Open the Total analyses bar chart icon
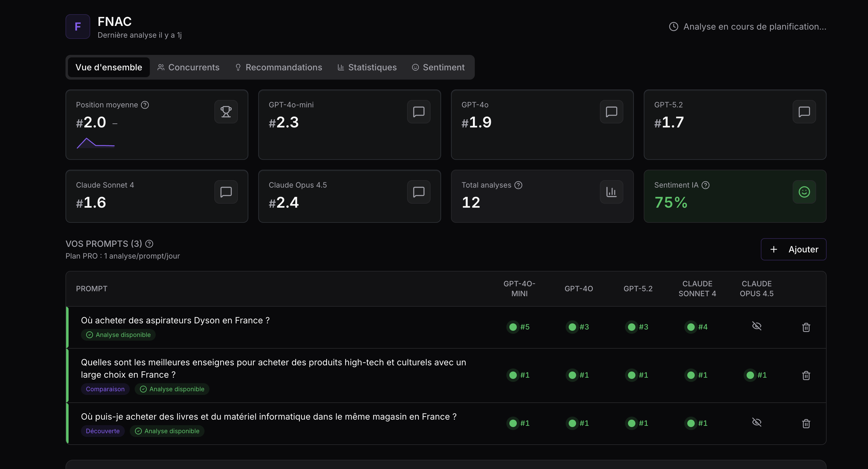 [x=611, y=192]
